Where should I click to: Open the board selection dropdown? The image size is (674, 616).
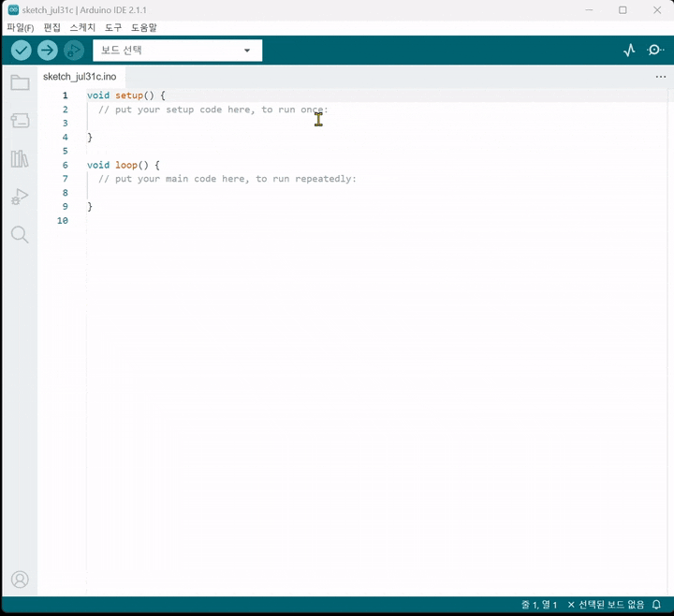(x=177, y=51)
